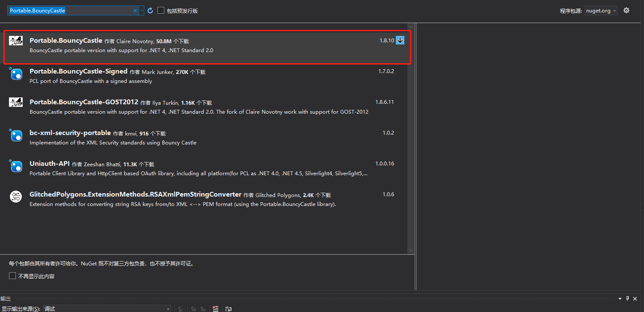Go to next message in output
The image size is (644, 312).
[203, 309]
